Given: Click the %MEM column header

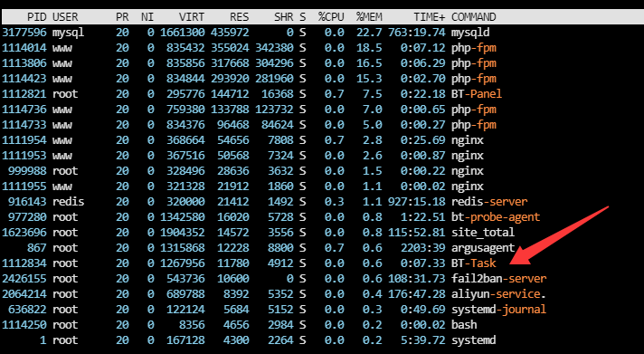Looking at the screenshot, I should pyautogui.click(x=369, y=17).
